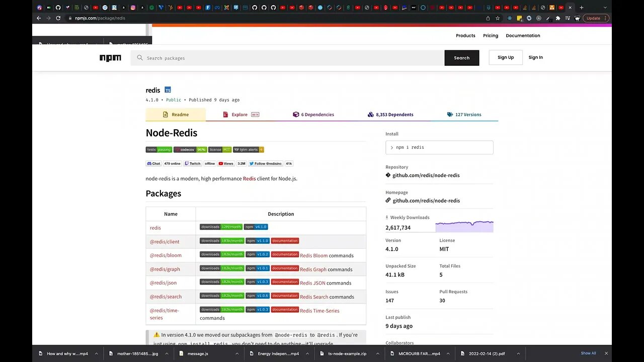Image resolution: width=644 pixels, height=362 pixels.
Task: Click documentation badge in @redis/json row
Action: point(285,282)
